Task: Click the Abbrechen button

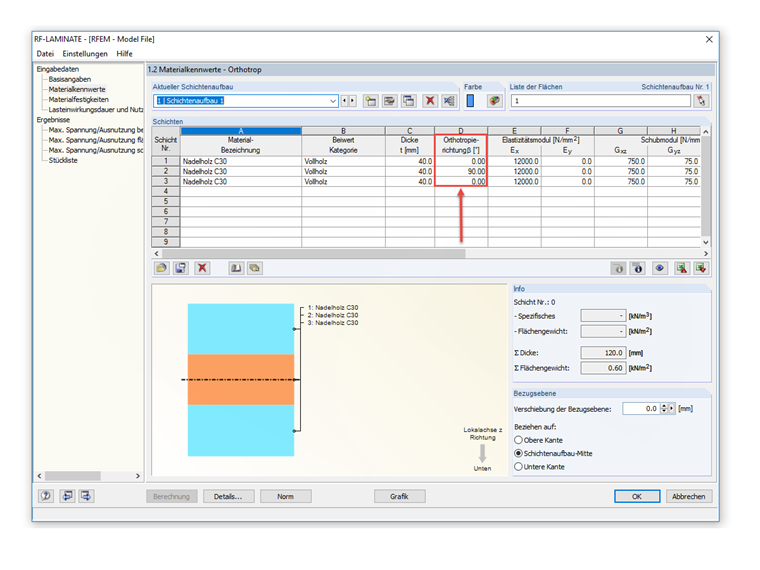Action: 689,496
